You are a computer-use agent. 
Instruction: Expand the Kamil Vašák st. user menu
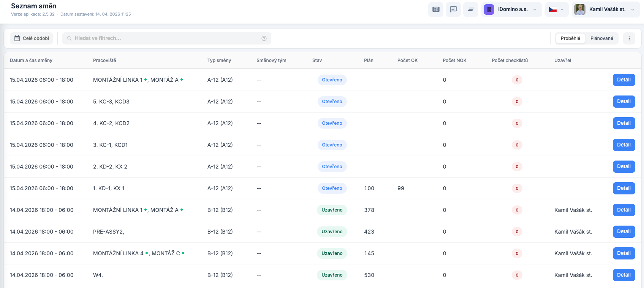pyautogui.click(x=633, y=10)
